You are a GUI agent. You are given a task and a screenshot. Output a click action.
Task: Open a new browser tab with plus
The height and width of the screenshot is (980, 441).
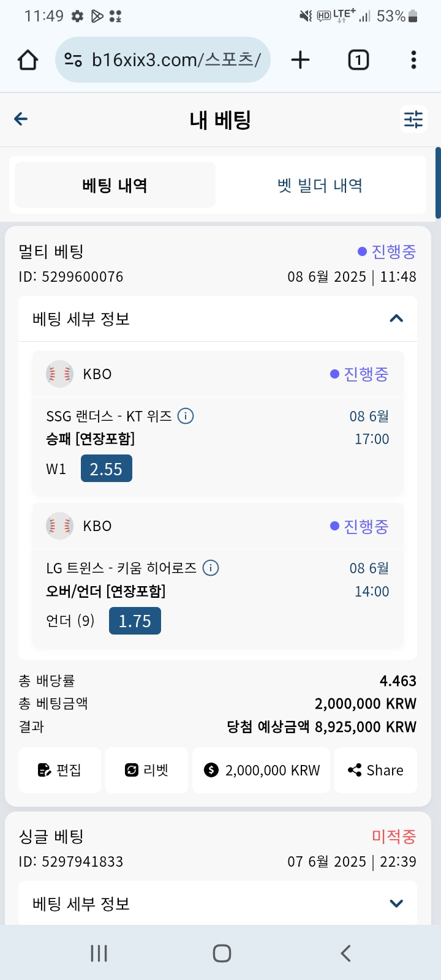point(300,60)
